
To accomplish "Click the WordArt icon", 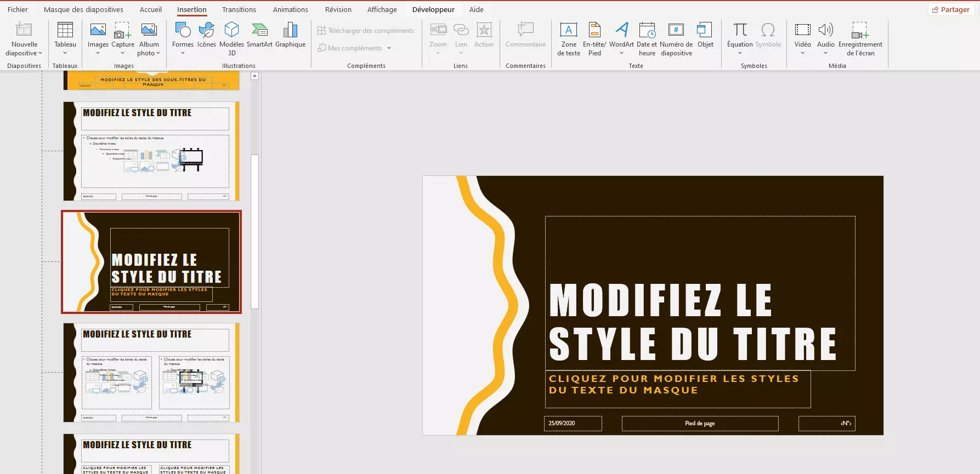I will point(621,30).
